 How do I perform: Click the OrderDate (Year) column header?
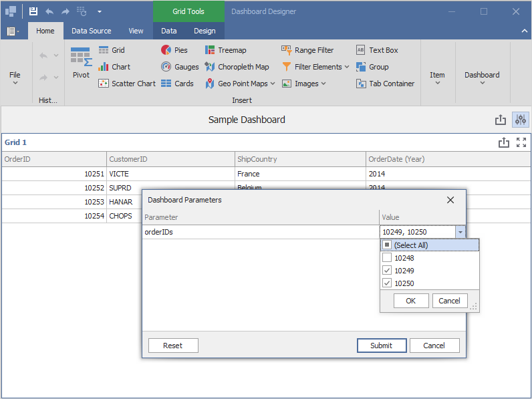(x=448, y=159)
